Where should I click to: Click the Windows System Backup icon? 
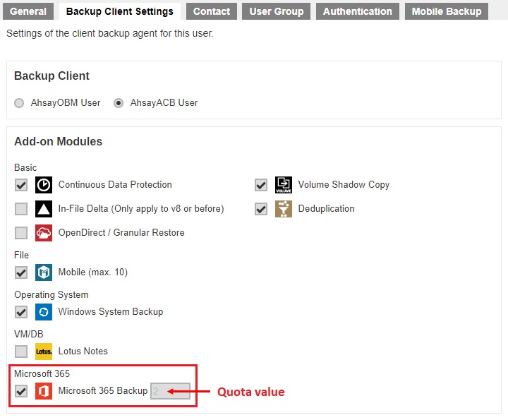click(x=44, y=312)
